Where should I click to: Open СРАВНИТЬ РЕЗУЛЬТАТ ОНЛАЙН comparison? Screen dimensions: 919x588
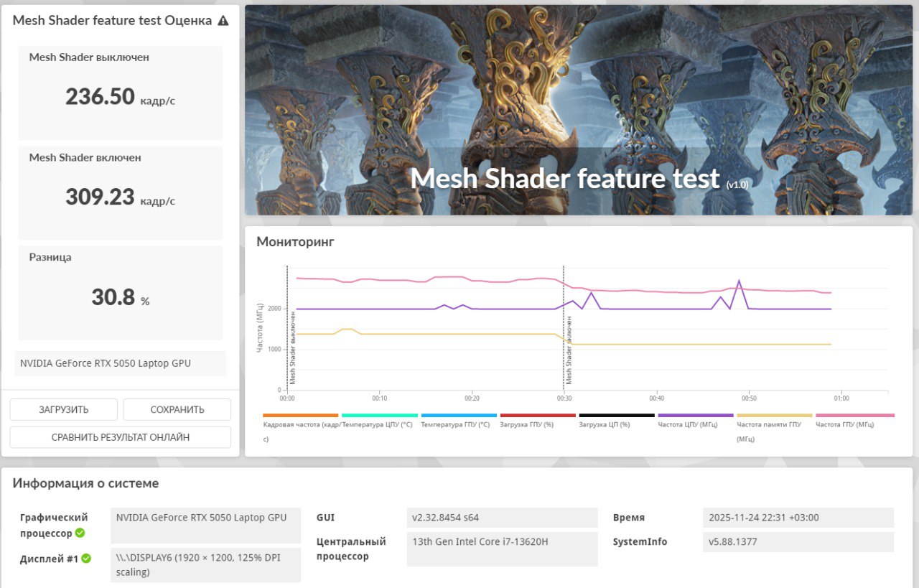click(x=121, y=437)
